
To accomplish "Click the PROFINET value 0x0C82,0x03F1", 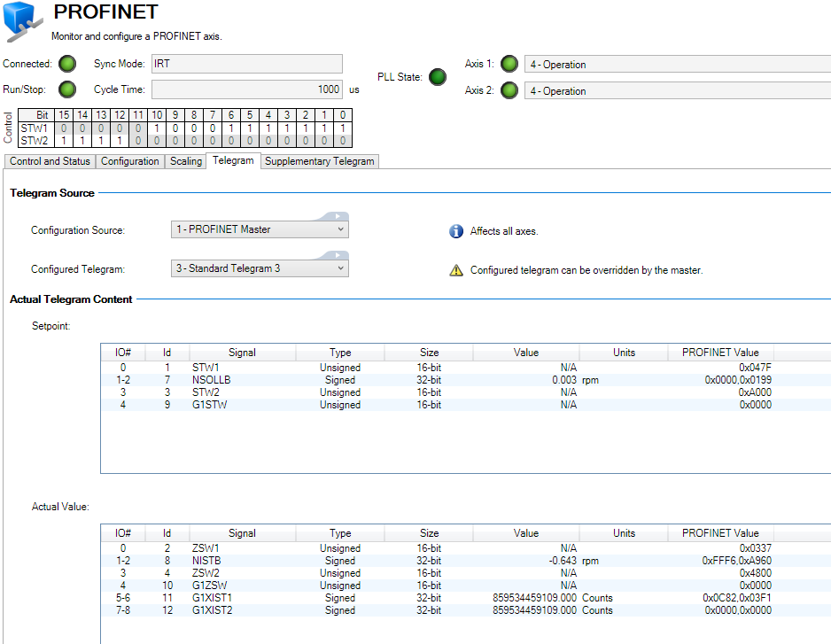I will [x=737, y=598].
